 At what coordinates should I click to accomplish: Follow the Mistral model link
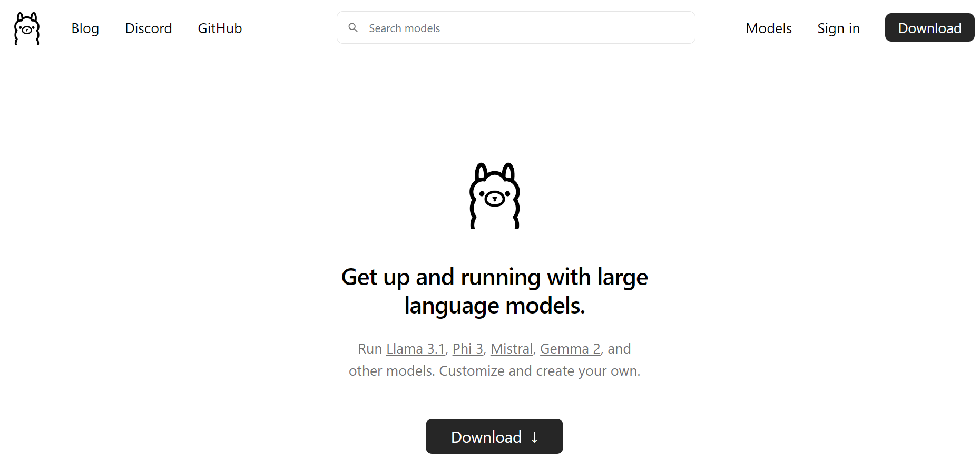[512, 349]
